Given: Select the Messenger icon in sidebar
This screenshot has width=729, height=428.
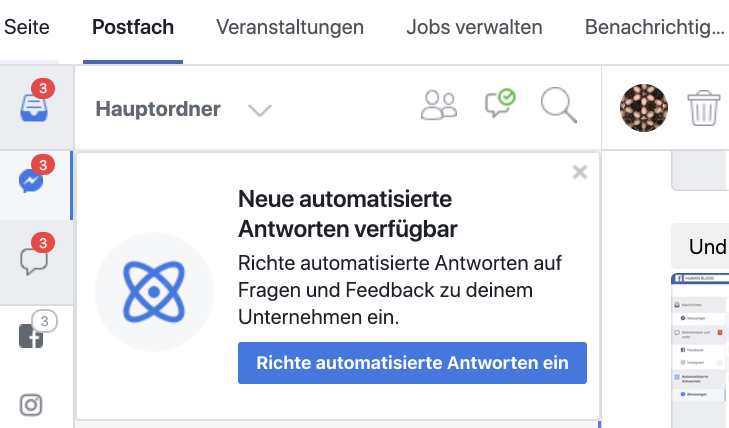Looking at the screenshot, I should [31, 181].
